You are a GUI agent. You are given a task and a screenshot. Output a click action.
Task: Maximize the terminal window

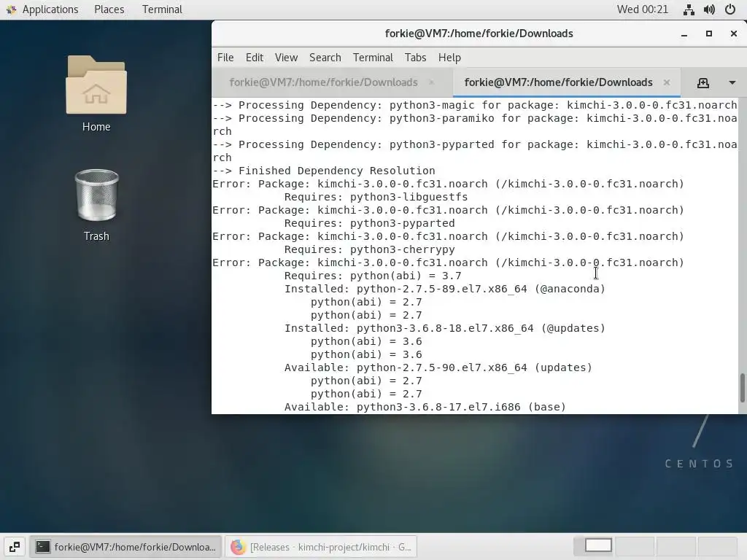[709, 34]
